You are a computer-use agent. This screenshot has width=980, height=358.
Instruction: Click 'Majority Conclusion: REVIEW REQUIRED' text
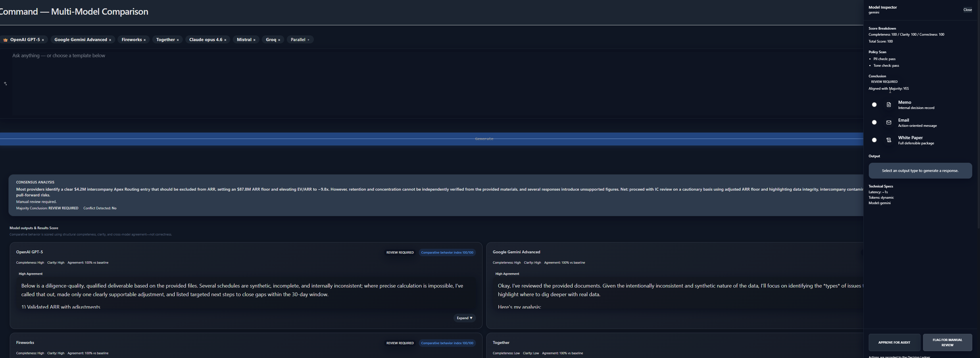(47, 208)
